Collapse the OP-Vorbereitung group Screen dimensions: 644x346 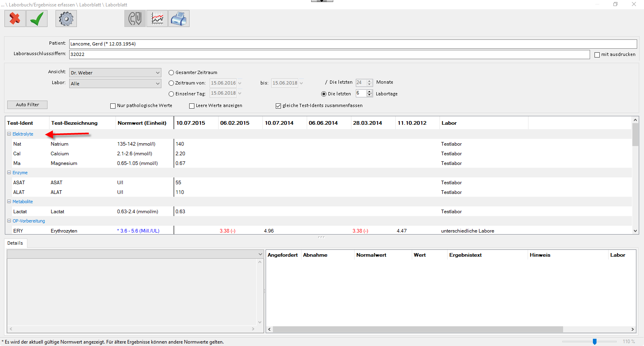coord(9,221)
